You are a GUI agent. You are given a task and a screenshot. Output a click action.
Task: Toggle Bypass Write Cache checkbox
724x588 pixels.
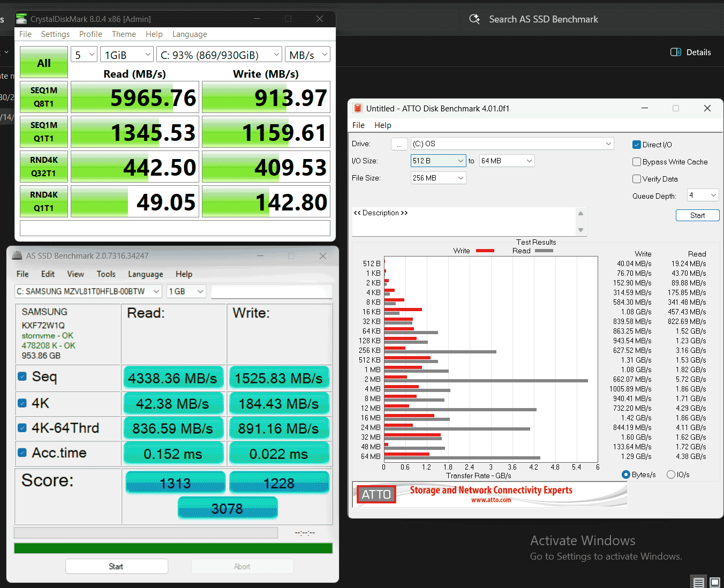pyautogui.click(x=637, y=162)
